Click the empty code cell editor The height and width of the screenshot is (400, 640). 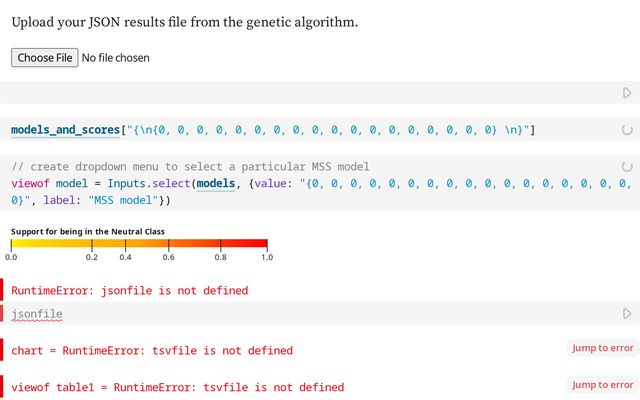(300, 93)
